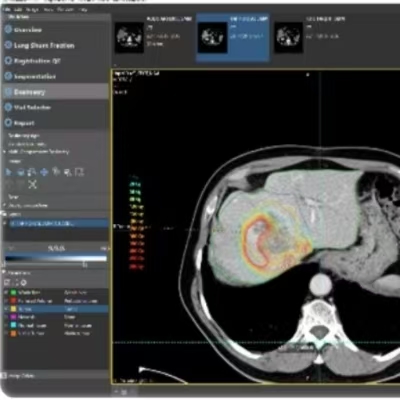Click the gear icon above structures list
400x400 pixels.
click(x=24, y=283)
